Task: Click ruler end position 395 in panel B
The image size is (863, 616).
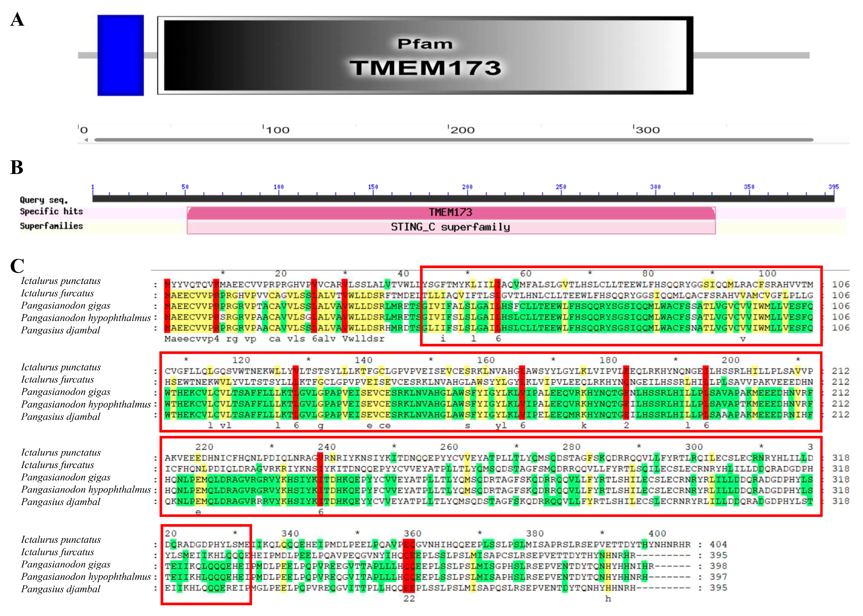Action: tap(833, 187)
